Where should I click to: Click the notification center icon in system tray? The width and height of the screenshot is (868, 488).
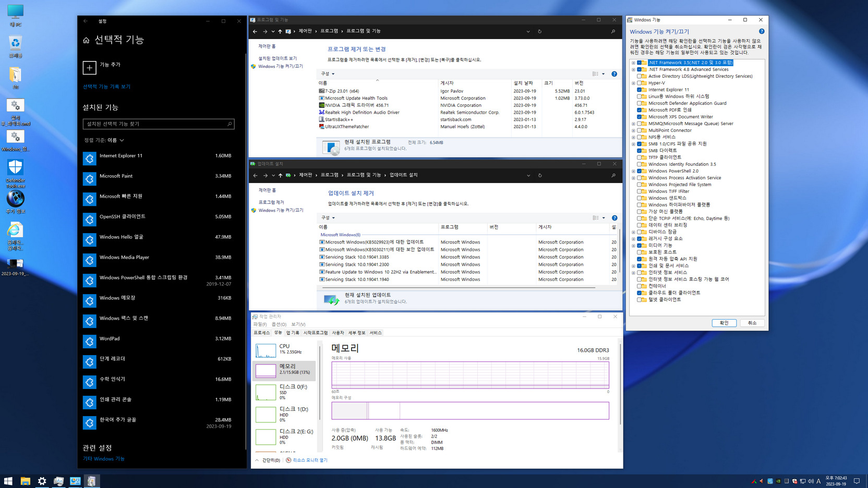coord(857,481)
